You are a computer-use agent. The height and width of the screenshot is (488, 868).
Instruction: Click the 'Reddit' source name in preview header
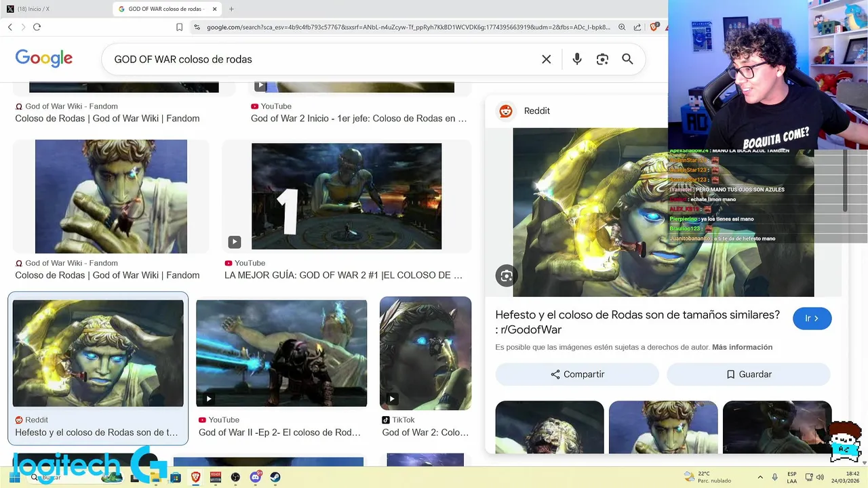pos(537,111)
